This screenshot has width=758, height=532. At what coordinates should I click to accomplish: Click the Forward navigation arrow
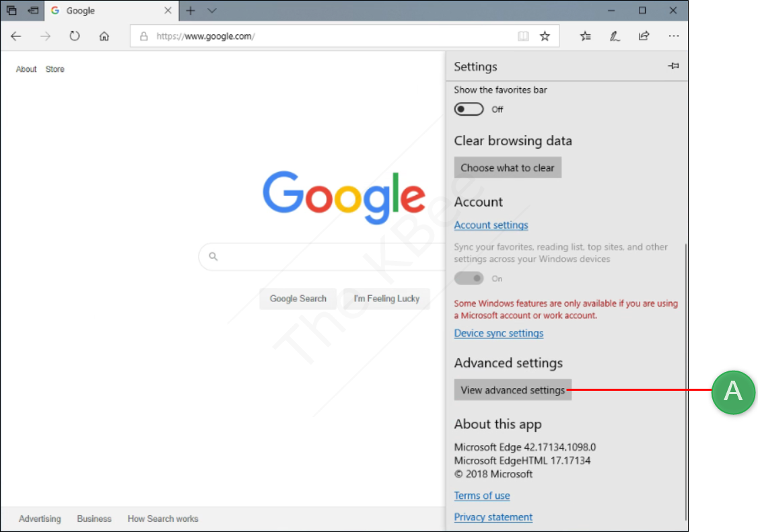coord(45,36)
